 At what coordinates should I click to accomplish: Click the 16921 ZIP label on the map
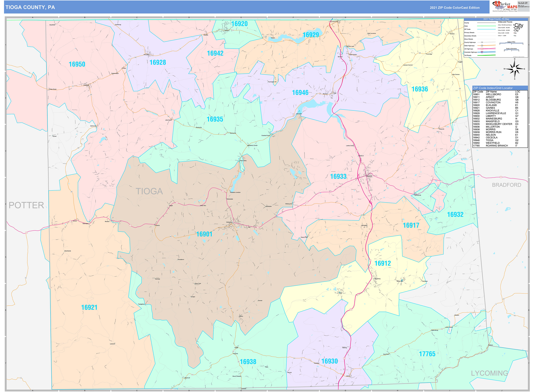point(89,307)
